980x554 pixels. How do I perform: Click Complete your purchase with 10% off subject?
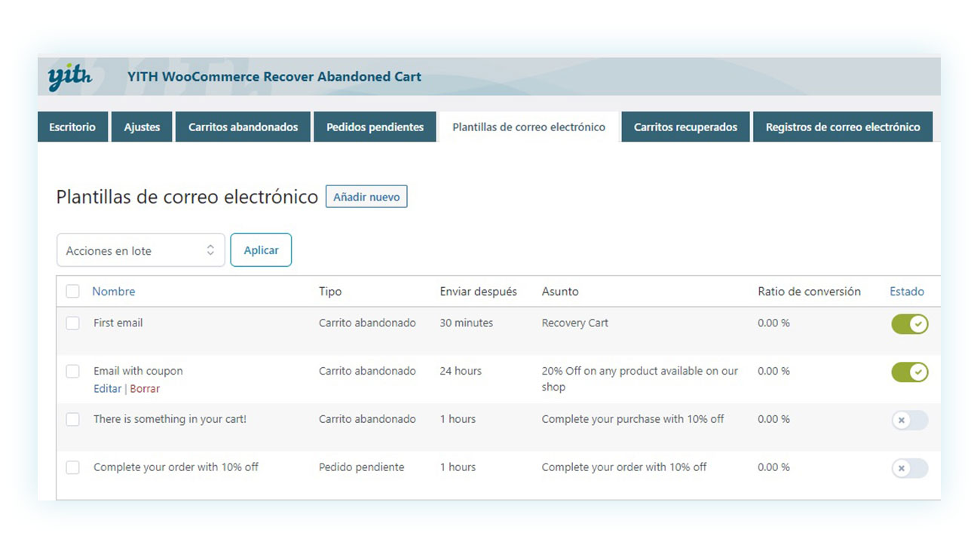(x=632, y=419)
